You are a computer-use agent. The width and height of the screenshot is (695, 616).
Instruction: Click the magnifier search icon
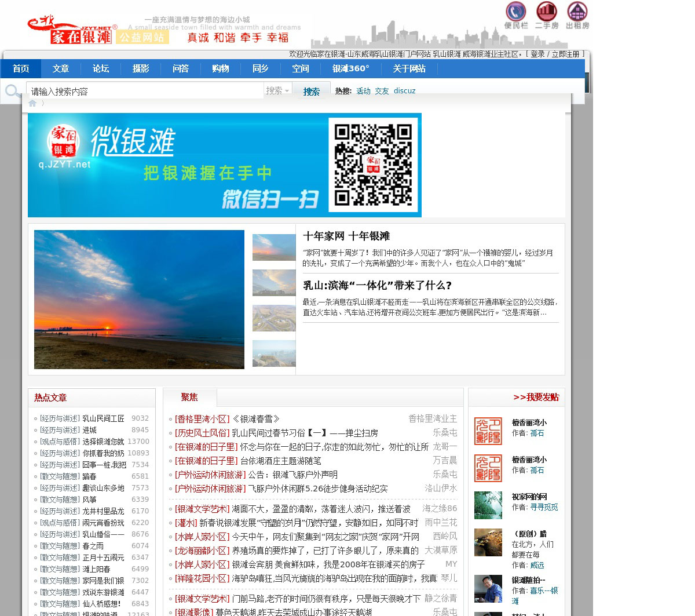tap(12, 91)
